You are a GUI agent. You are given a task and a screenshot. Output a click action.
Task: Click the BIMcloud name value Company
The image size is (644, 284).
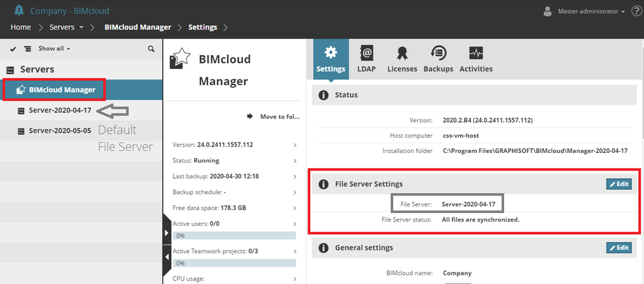point(457,273)
